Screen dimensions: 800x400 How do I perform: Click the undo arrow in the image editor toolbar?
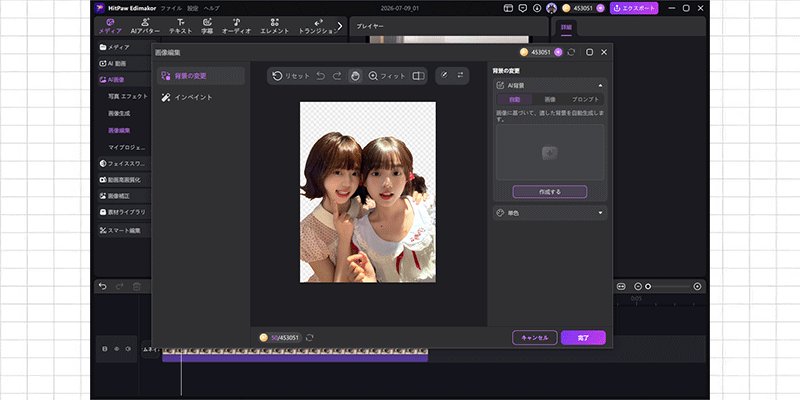(320, 76)
